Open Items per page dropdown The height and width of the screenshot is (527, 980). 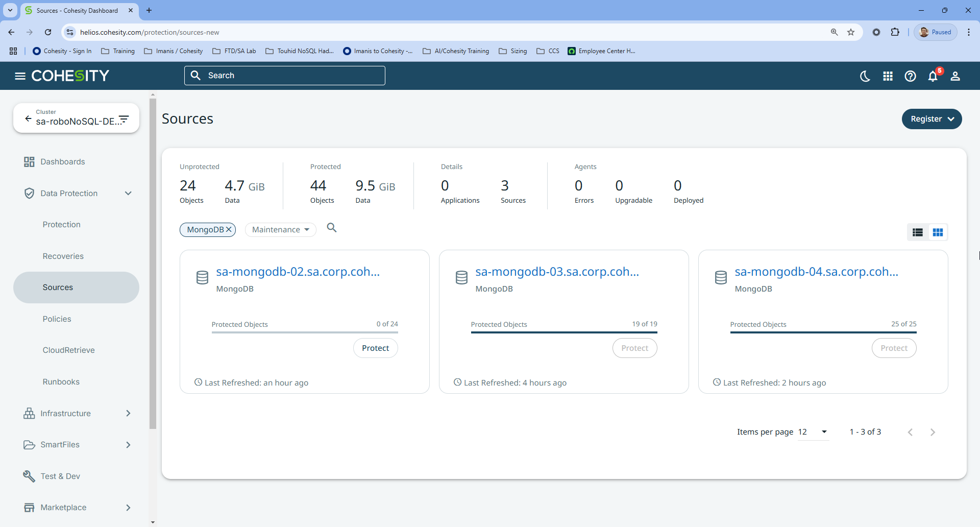[x=813, y=432]
